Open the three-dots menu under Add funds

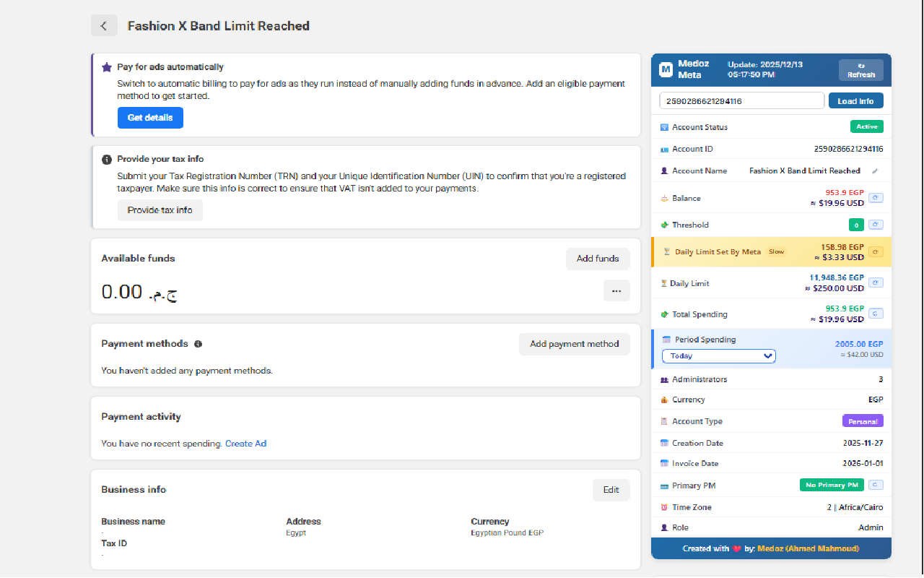tap(616, 291)
